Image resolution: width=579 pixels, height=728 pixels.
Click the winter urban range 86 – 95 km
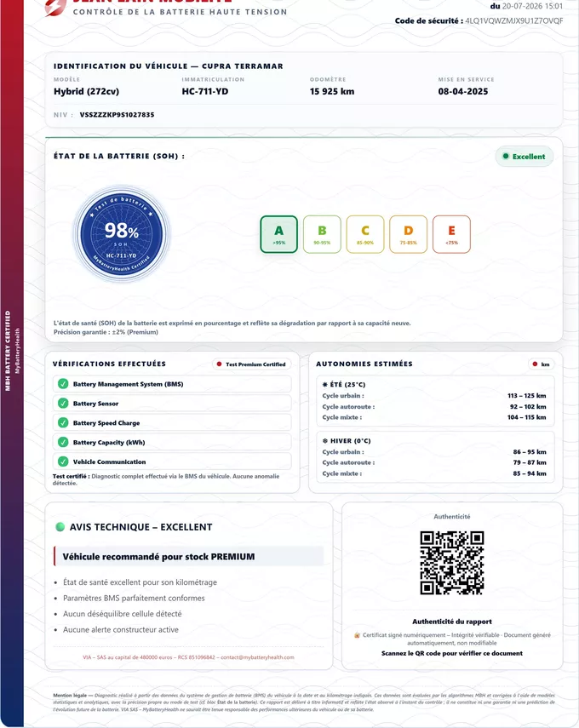point(530,452)
